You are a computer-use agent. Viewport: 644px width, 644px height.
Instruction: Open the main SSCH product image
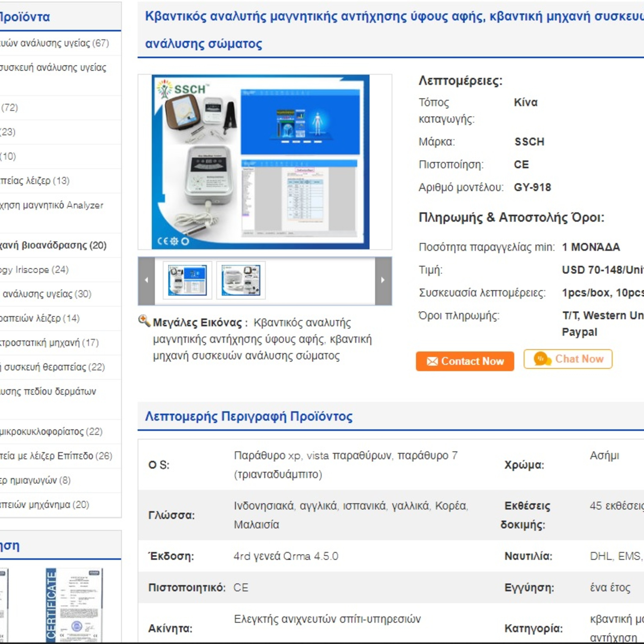[260, 162]
